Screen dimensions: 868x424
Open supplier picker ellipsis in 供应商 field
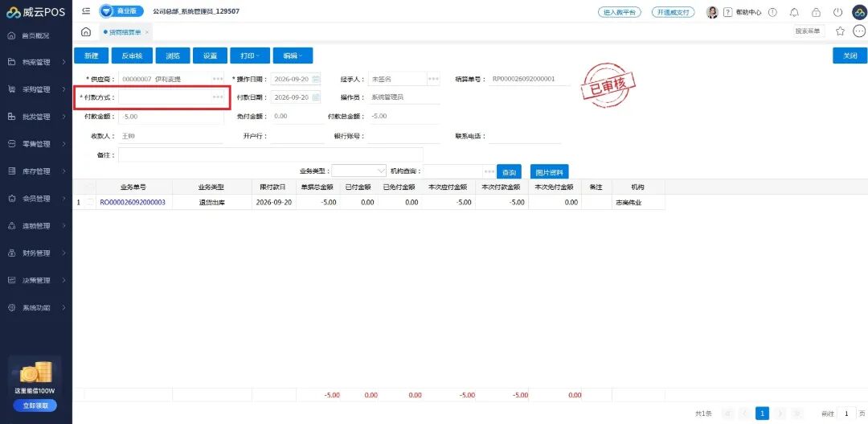point(218,80)
